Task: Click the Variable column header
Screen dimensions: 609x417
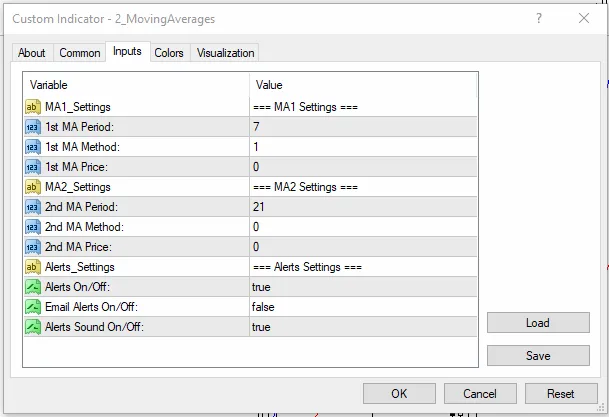Action: (x=136, y=85)
